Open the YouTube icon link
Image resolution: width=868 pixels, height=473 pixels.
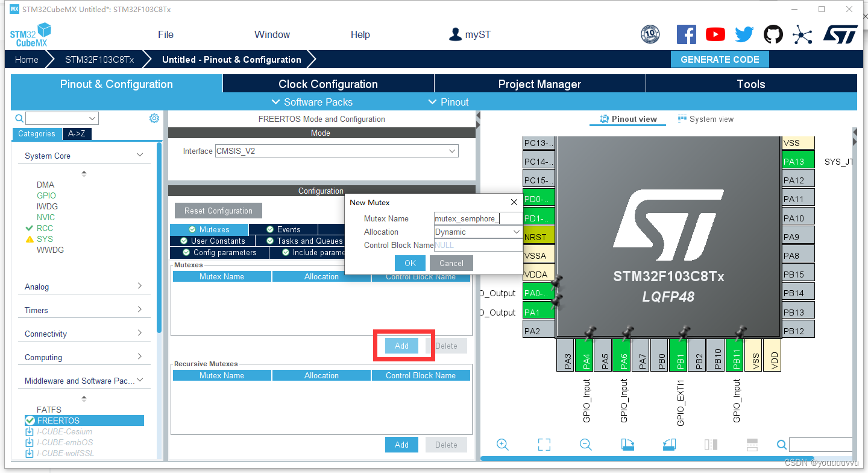click(715, 34)
